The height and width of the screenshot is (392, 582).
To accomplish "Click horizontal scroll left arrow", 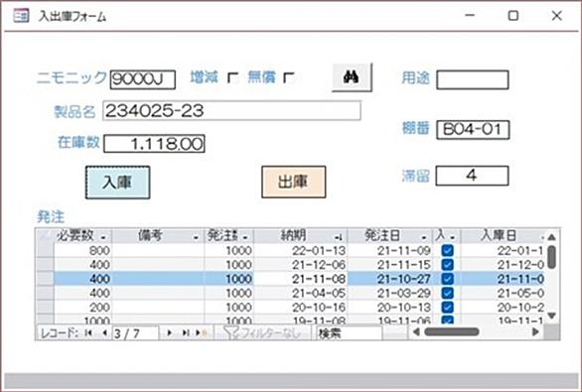I will (x=416, y=331).
